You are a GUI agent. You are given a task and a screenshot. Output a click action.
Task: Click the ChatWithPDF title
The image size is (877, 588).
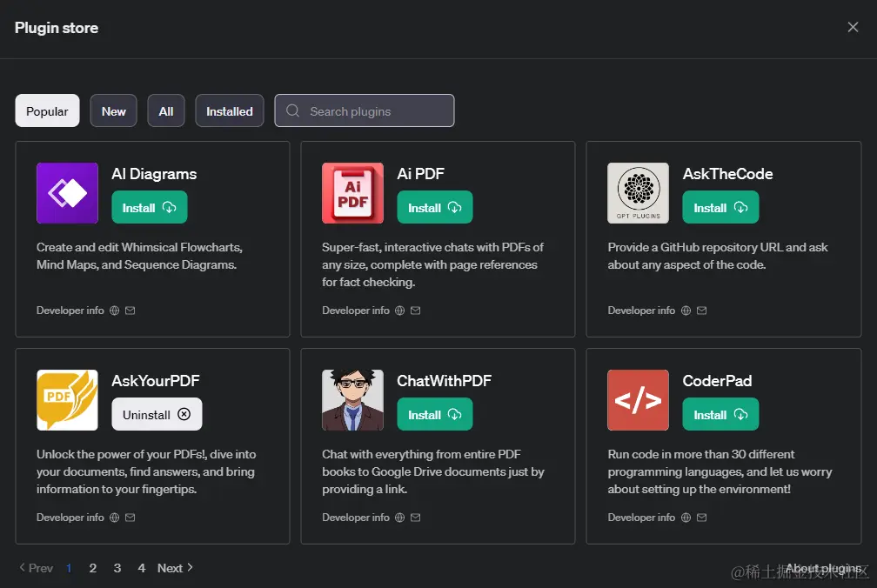click(444, 381)
